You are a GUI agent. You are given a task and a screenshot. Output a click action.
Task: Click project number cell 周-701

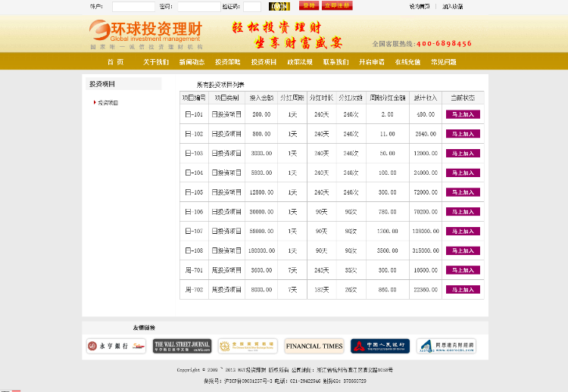point(194,270)
